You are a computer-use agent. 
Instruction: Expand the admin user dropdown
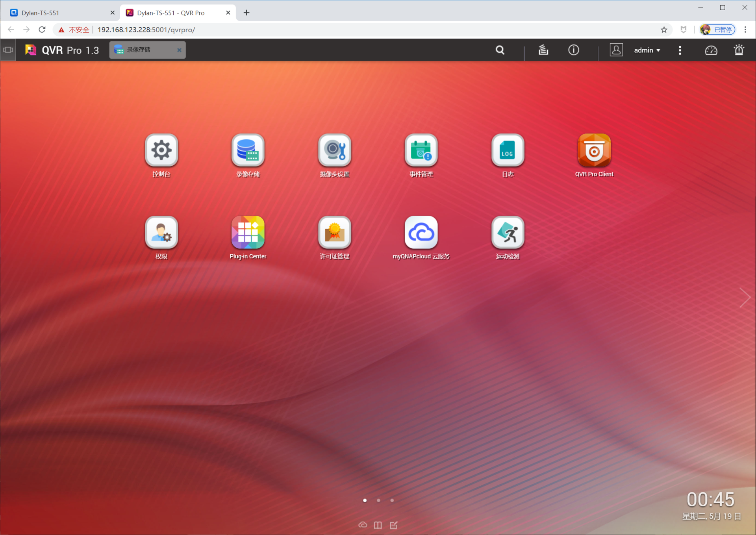pyautogui.click(x=647, y=50)
